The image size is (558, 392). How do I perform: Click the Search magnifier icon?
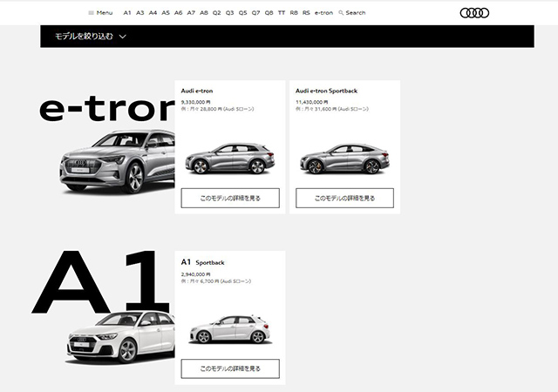[342, 13]
